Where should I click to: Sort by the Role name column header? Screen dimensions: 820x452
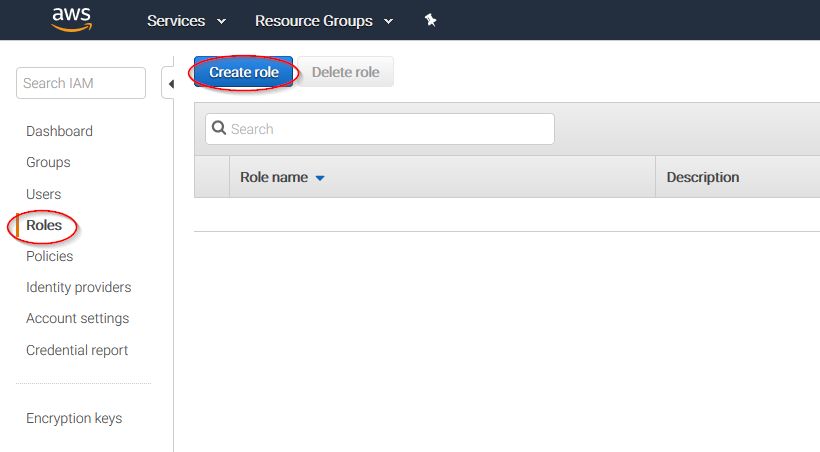coord(274,177)
